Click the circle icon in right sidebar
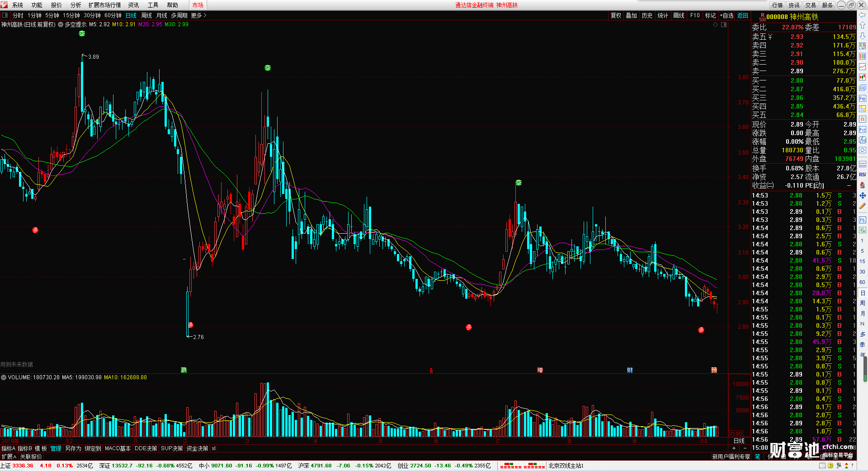Image resolution: width=868 pixels, height=471 pixels. pos(863,150)
